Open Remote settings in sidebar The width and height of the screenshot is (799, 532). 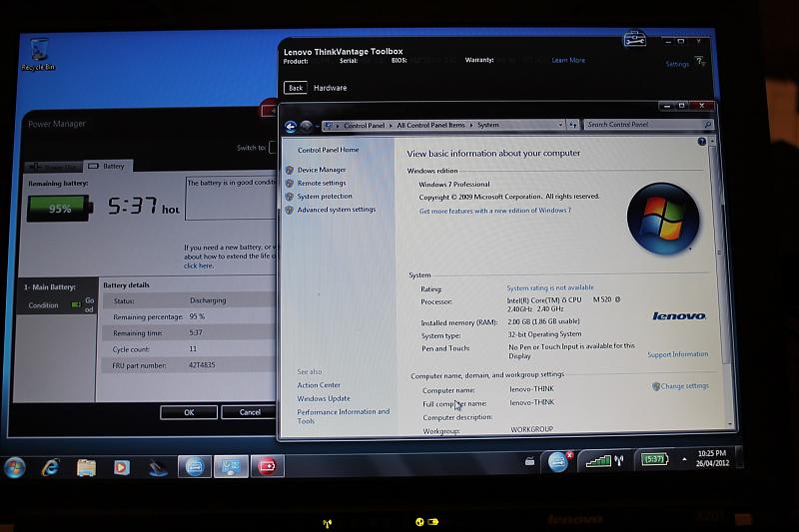[x=322, y=183]
